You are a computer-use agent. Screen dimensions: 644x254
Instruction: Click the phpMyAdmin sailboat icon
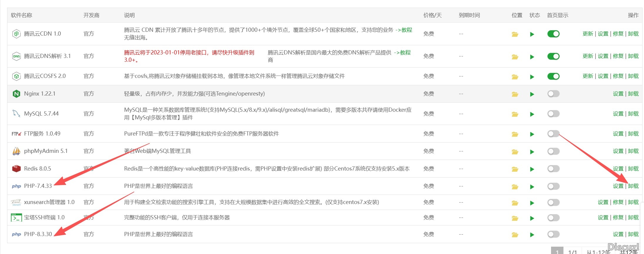16,151
